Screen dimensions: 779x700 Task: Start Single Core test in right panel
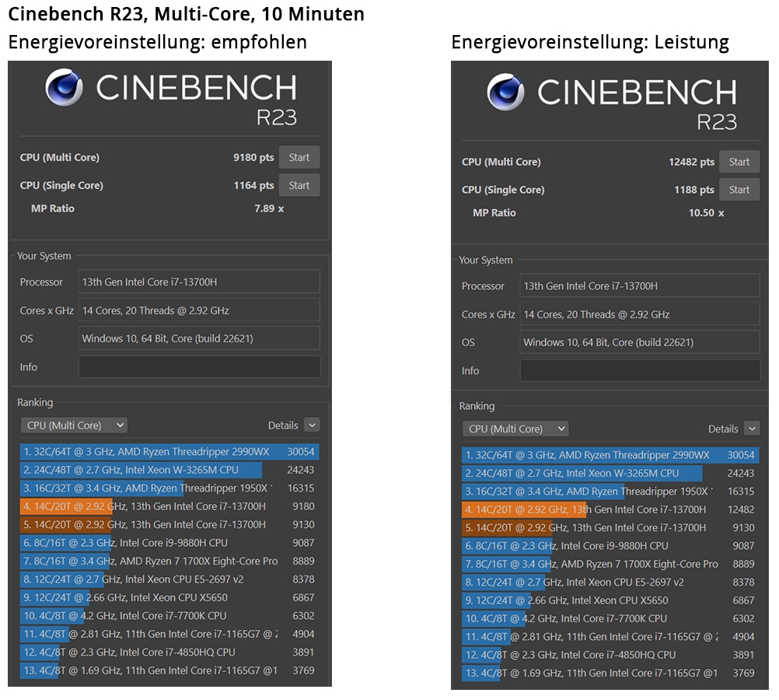[739, 190]
